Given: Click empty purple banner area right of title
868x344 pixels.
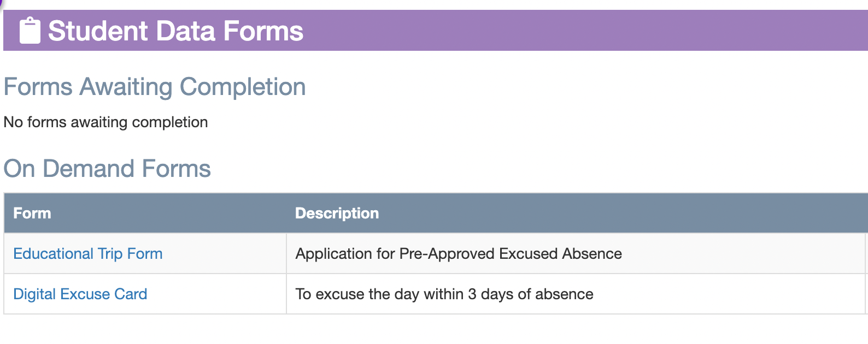Looking at the screenshot, I should tap(574, 31).
